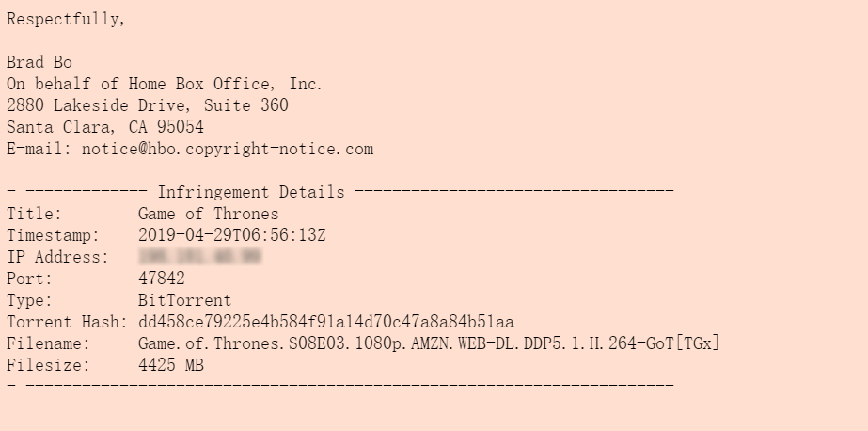Click the torrent hash string
The width and height of the screenshot is (868, 431).
(325, 322)
